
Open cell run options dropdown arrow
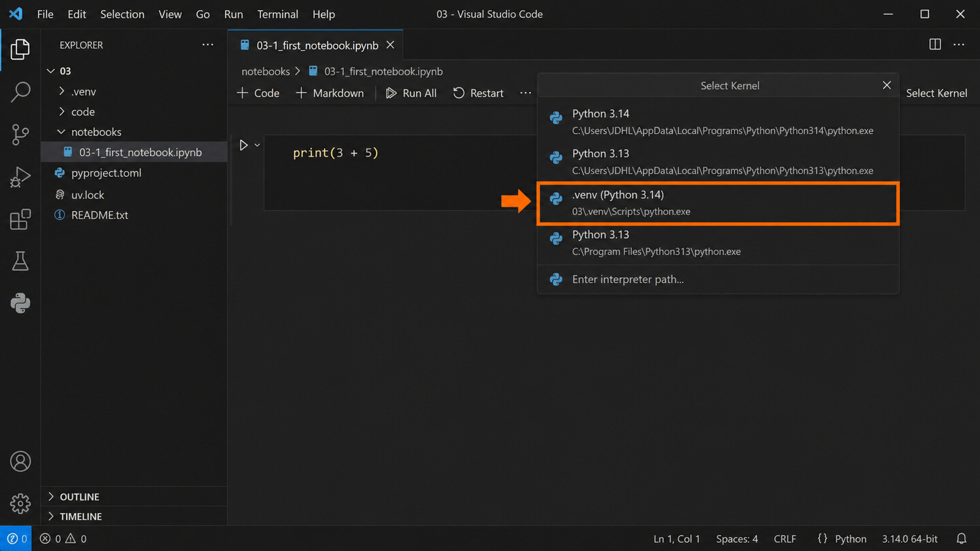coord(257,145)
